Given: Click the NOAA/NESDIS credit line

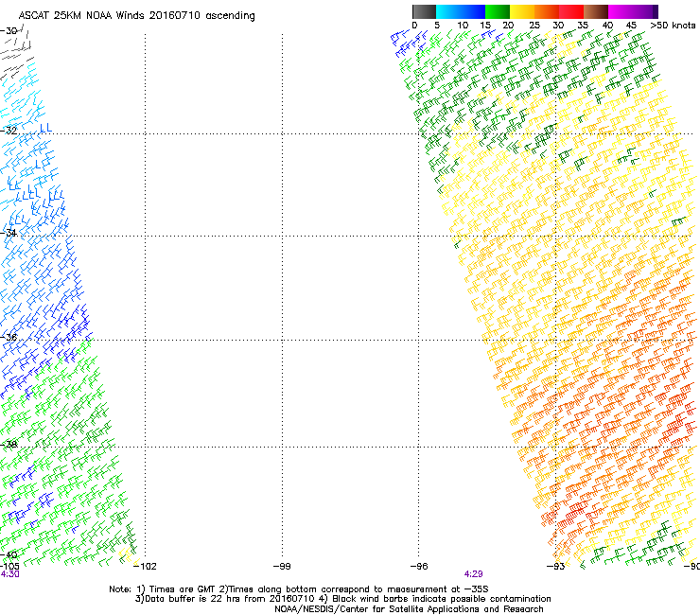Looking at the screenshot, I should [409, 609].
